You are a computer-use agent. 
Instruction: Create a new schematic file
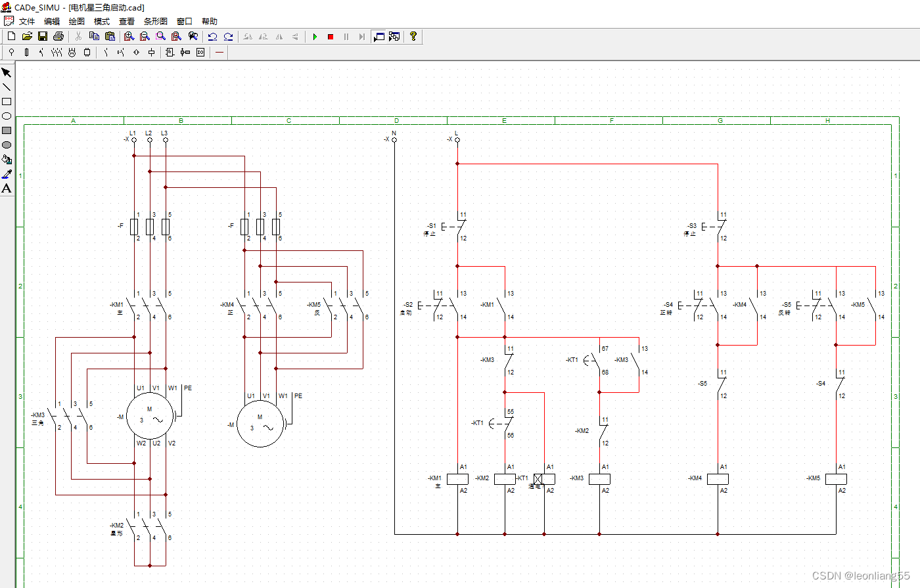[x=11, y=36]
